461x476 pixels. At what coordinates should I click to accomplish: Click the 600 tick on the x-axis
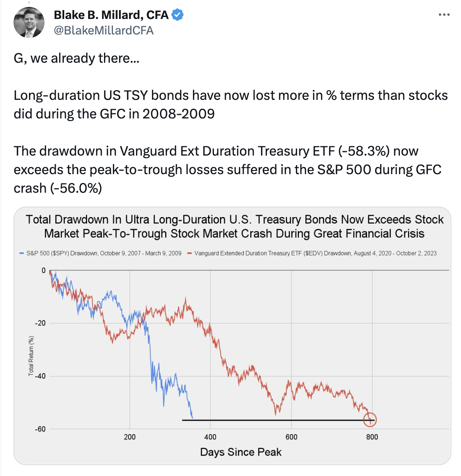tap(291, 437)
